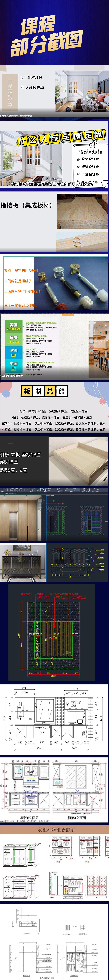Click the 板材总结 heading
Image resolution: width=109 pixels, height=980 pixels.
[x=45, y=391]
